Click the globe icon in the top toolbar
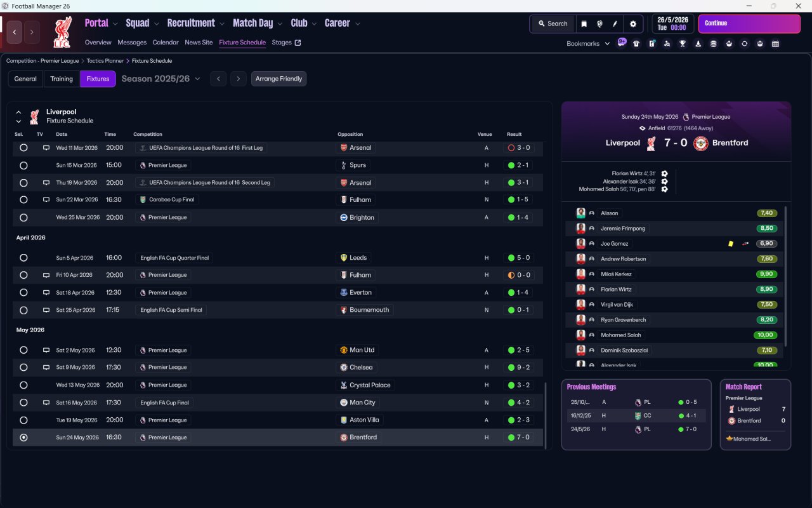812x508 pixels. pos(599,24)
